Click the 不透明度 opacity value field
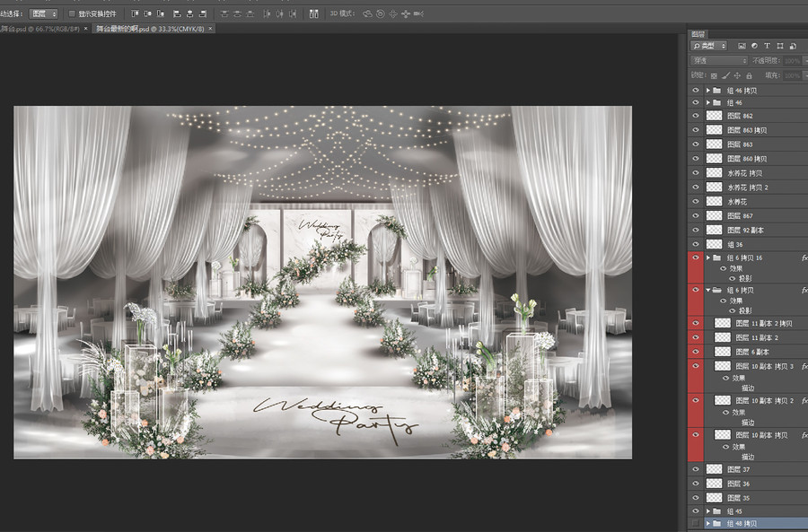The image size is (808, 532). [792, 61]
